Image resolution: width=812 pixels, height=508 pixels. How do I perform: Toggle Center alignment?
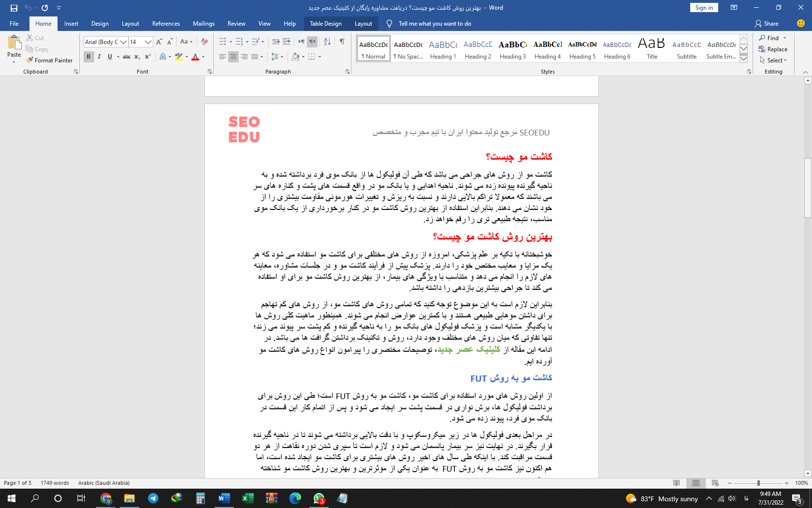[233, 57]
